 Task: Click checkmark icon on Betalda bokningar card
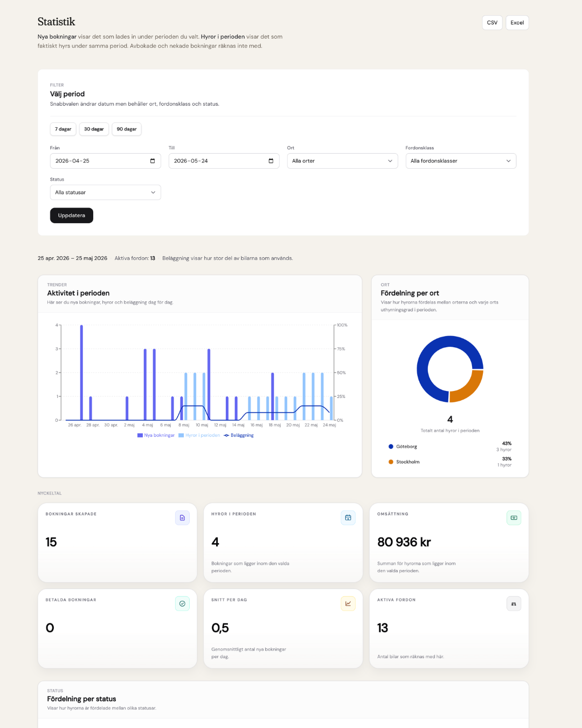point(182,603)
